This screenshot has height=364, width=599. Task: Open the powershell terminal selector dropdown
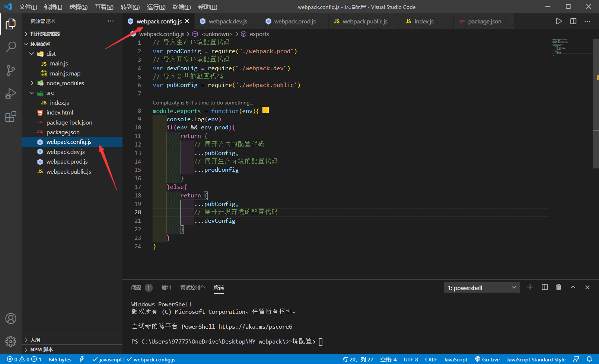481,288
